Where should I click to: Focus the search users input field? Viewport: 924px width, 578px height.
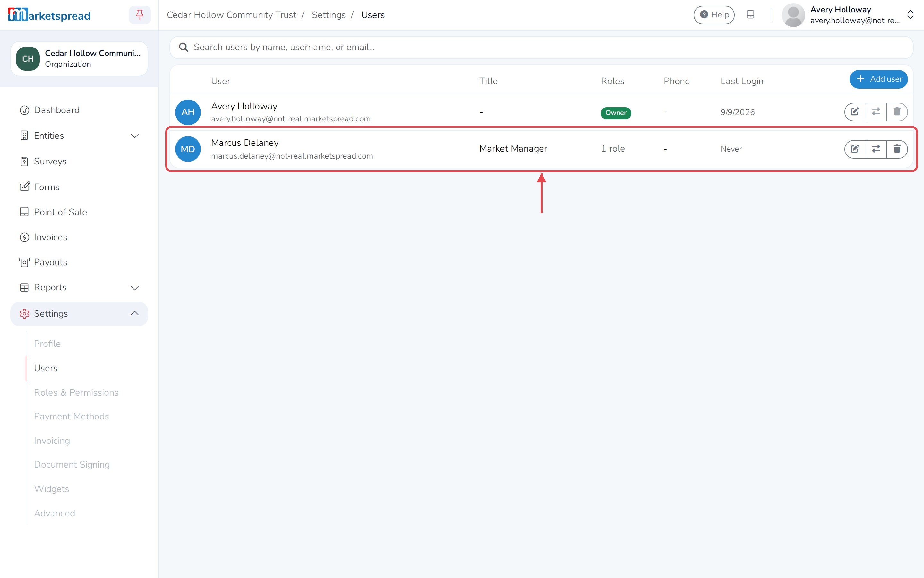542,48
